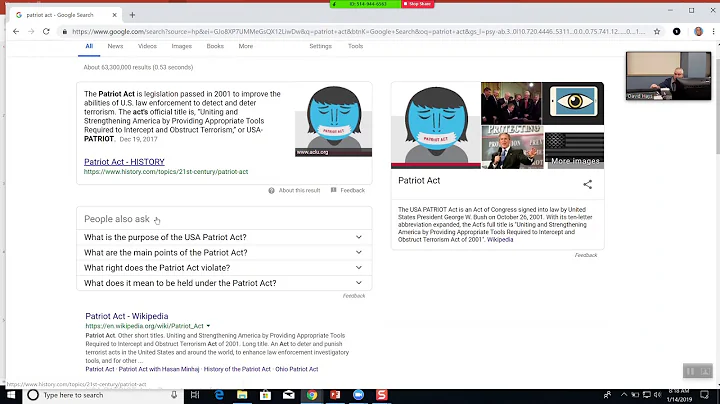Open the Patriot Act - HISTORY link
The image size is (720, 404).
pos(124,162)
